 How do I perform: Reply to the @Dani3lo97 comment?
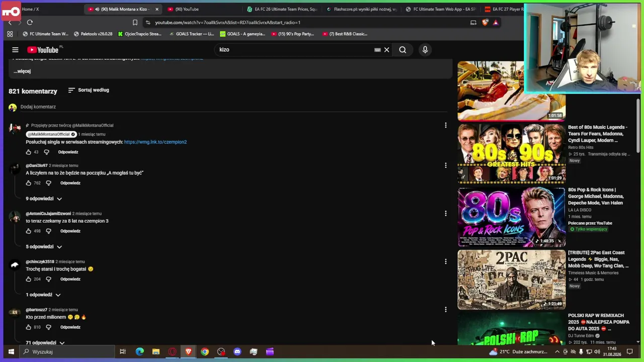(x=70, y=183)
